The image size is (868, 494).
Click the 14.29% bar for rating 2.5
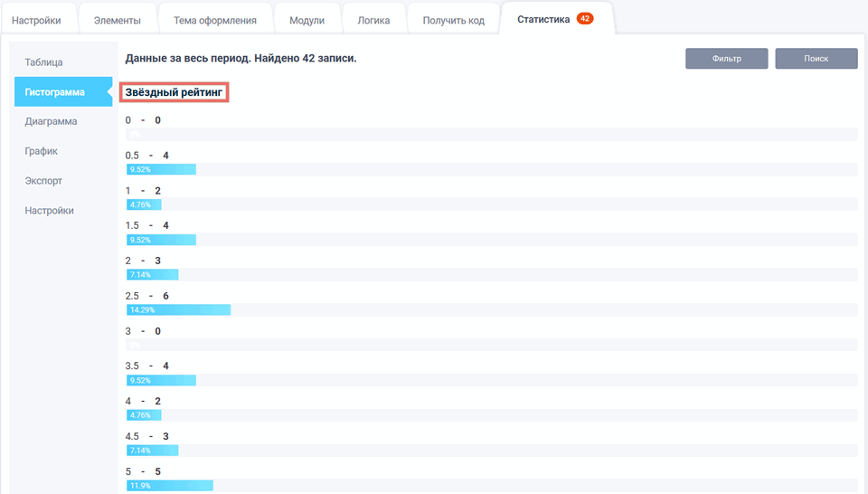coord(178,309)
